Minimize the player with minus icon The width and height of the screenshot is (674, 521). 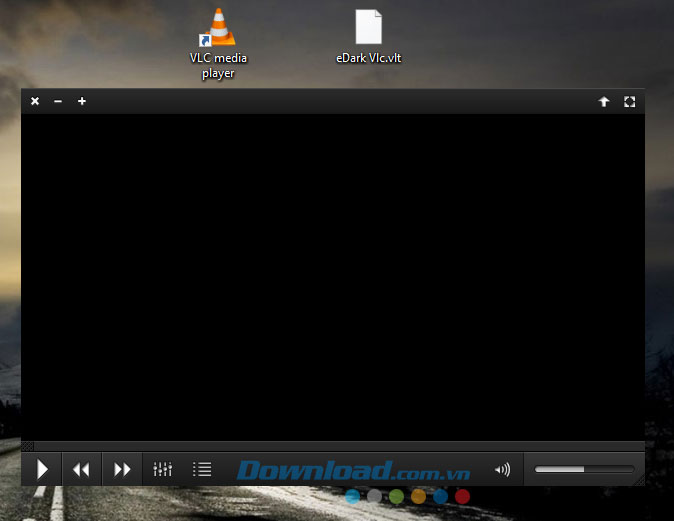point(58,101)
